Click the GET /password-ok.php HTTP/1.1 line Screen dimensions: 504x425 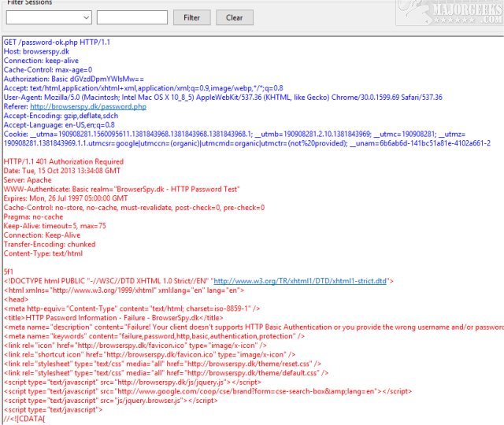tap(57, 42)
